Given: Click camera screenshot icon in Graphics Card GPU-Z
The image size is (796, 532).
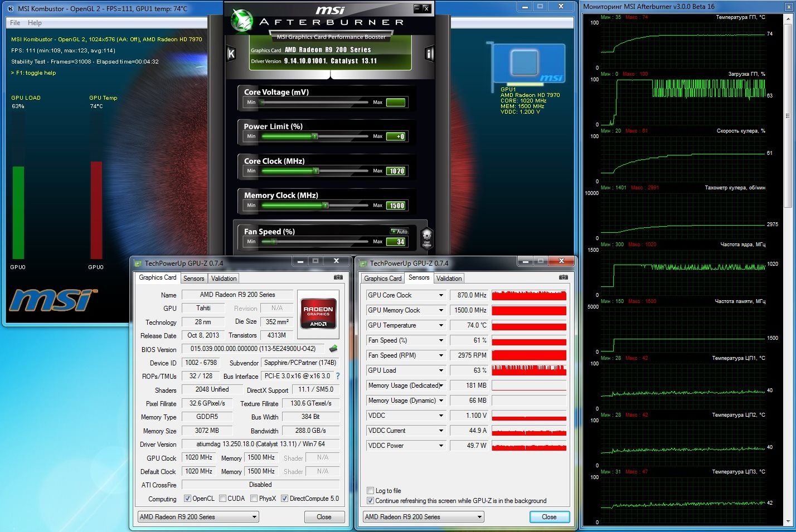Looking at the screenshot, I should point(338,277).
